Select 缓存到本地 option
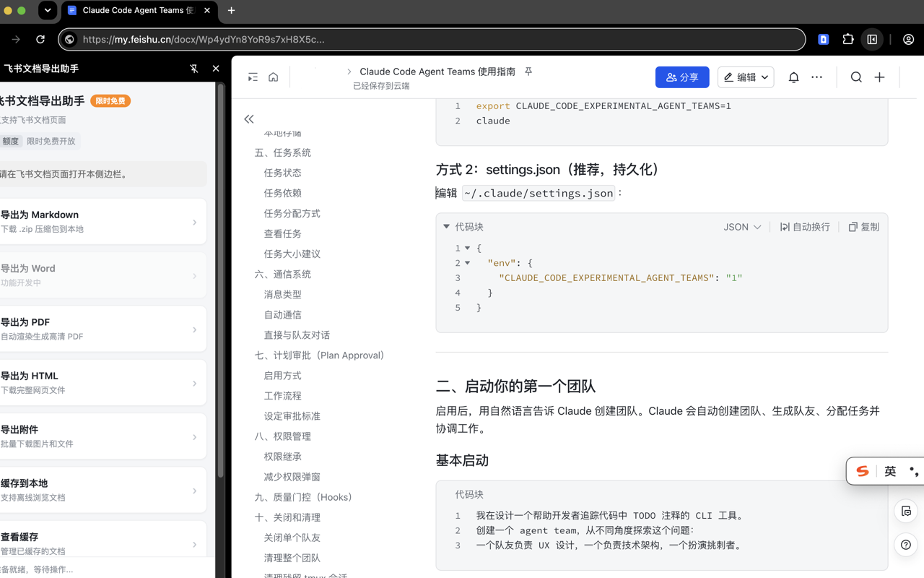 click(x=102, y=491)
